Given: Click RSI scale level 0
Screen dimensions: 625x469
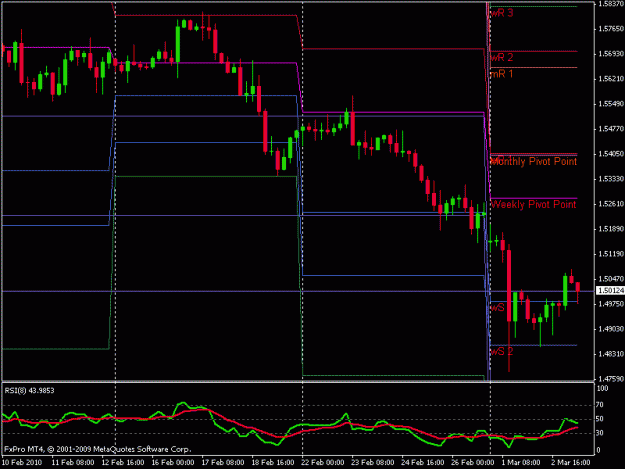Looking at the screenshot, I should pos(599,450).
